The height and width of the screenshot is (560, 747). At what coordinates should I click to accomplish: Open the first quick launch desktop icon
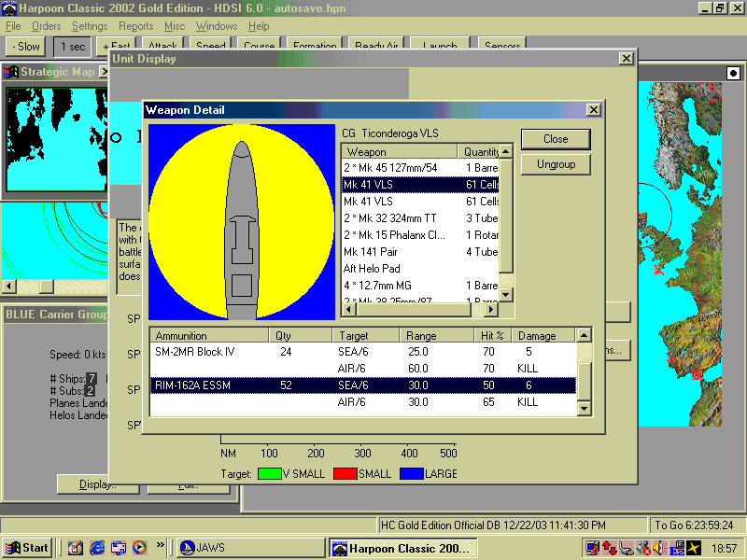(x=76, y=548)
